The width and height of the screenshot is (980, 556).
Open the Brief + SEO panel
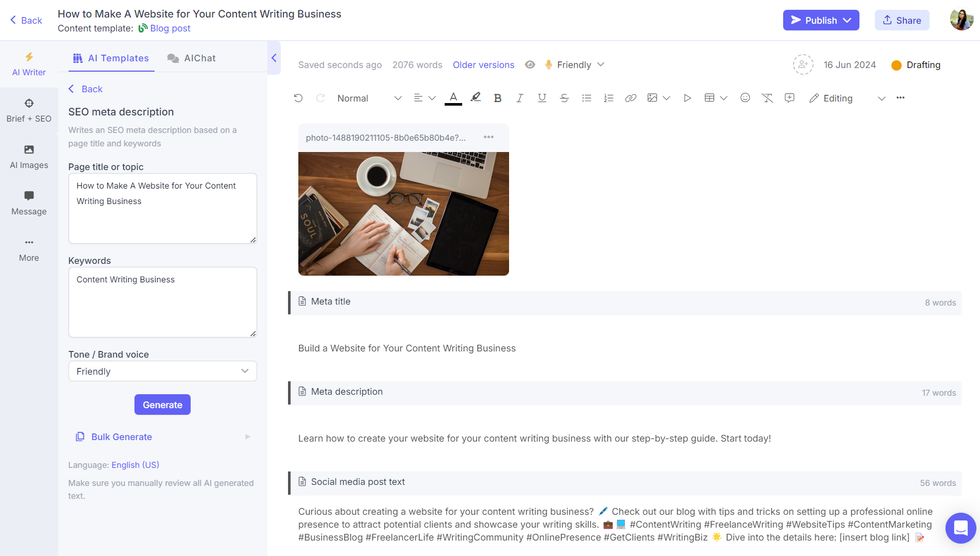pos(28,110)
